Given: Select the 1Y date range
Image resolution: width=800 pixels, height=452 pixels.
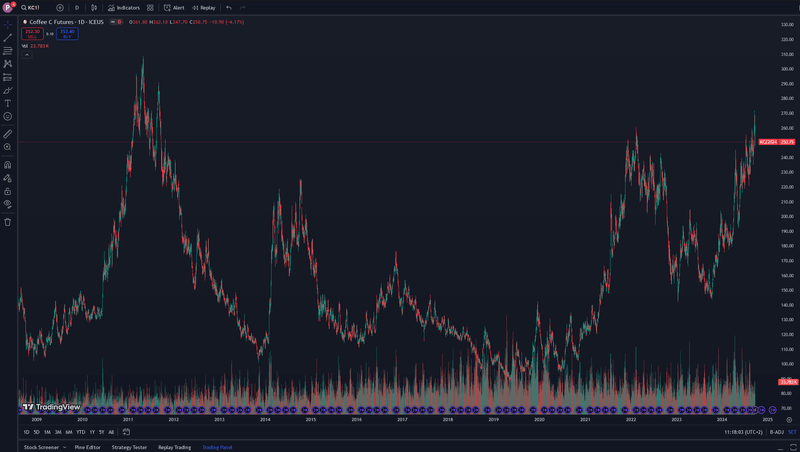Looking at the screenshot, I should click(x=92, y=432).
